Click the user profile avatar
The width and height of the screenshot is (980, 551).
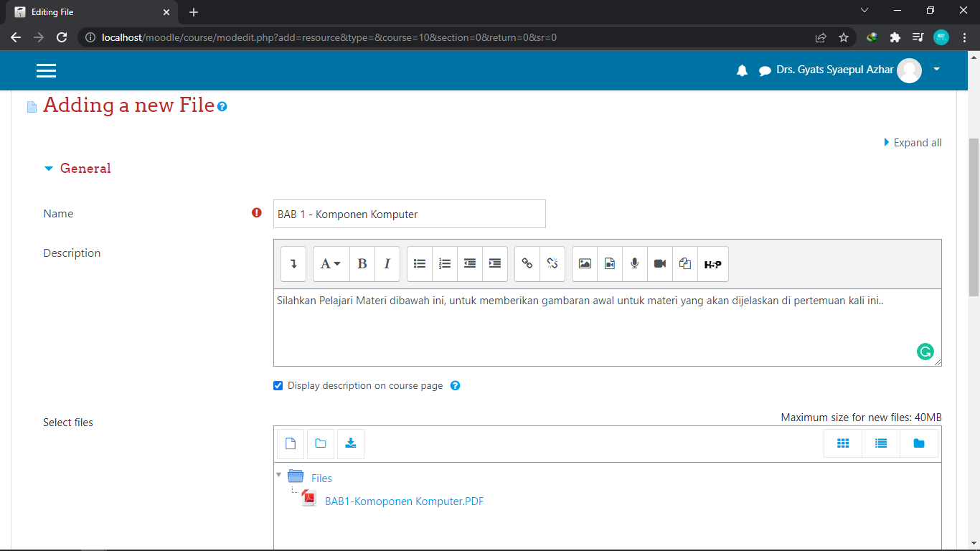pos(910,70)
